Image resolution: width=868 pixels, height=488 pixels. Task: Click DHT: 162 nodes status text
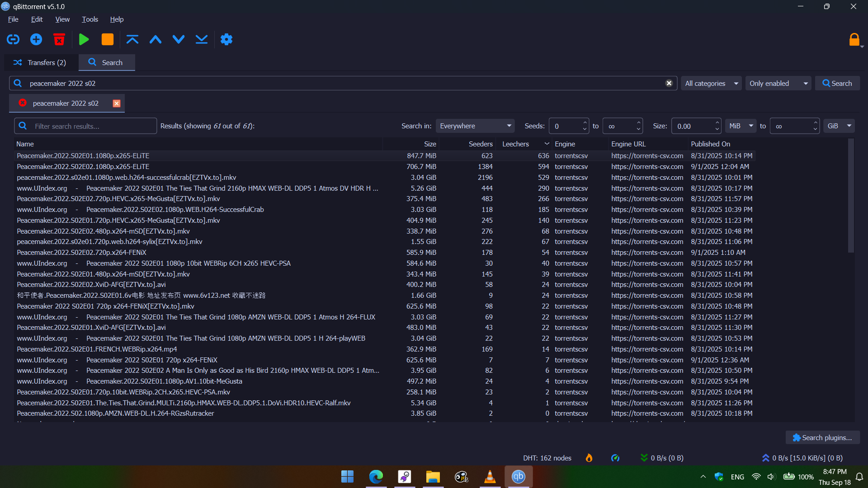point(547,458)
